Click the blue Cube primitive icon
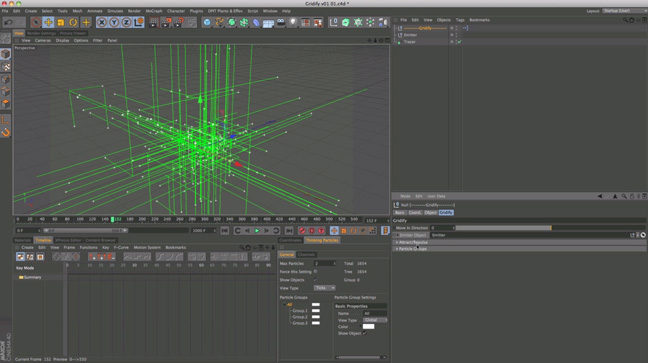This screenshot has height=363, width=648. (x=207, y=22)
